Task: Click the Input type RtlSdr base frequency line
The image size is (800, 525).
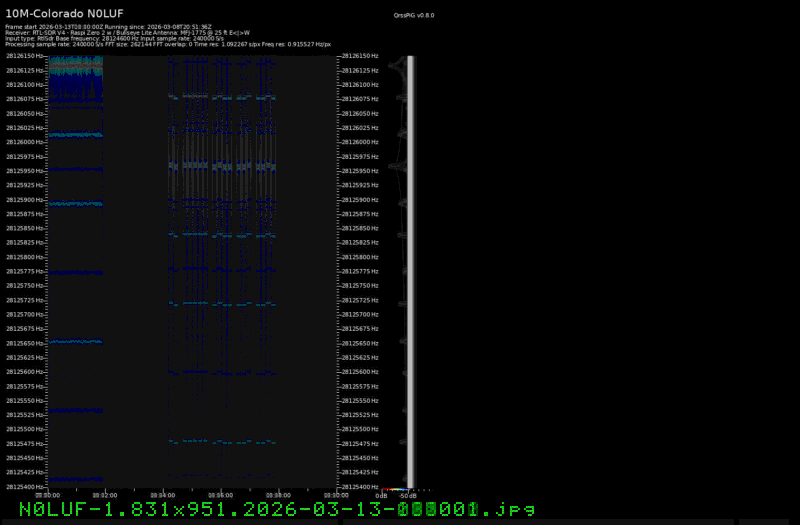Action: coord(114,38)
